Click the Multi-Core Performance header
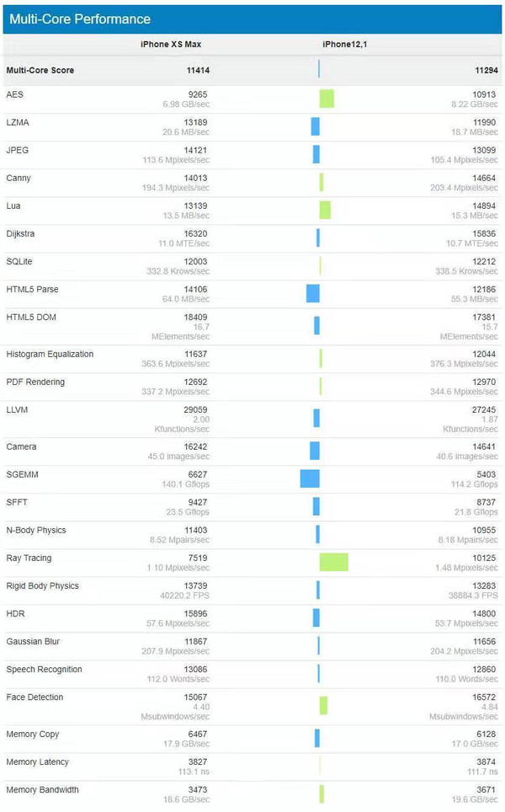This screenshot has height=812, width=505. click(x=80, y=19)
